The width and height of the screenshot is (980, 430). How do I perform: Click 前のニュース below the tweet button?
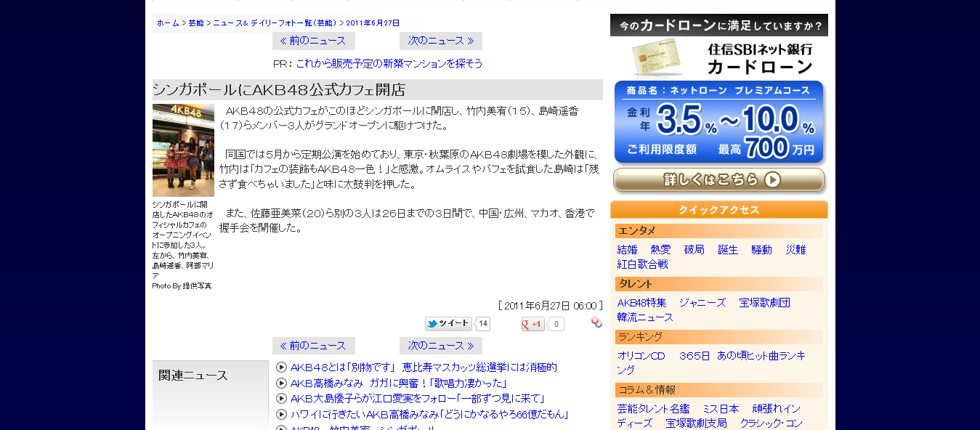[314, 346]
